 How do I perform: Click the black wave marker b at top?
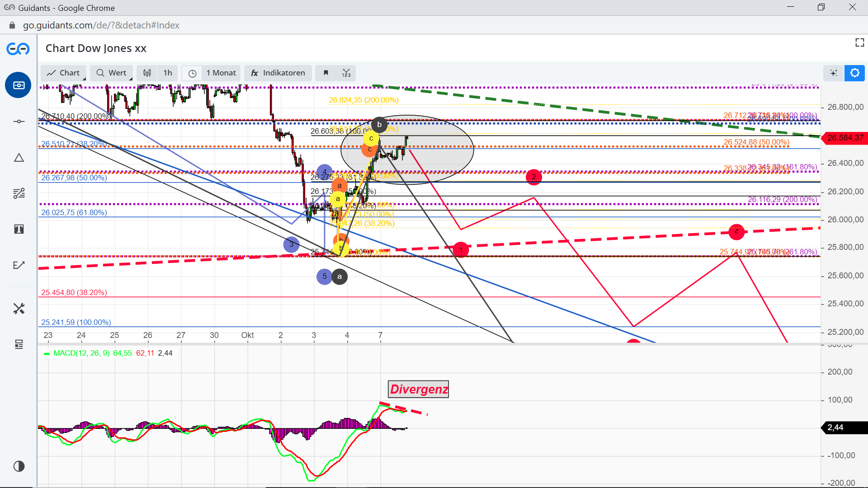pyautogui.click(x=379, y=124)
